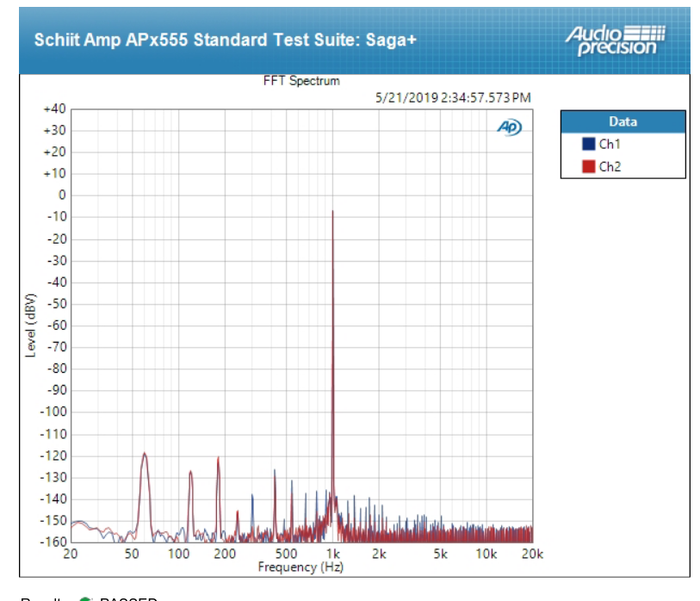Click the timestamp 5/21/2019 2:34:57.573 PM
700x601 pixels.
453,98
